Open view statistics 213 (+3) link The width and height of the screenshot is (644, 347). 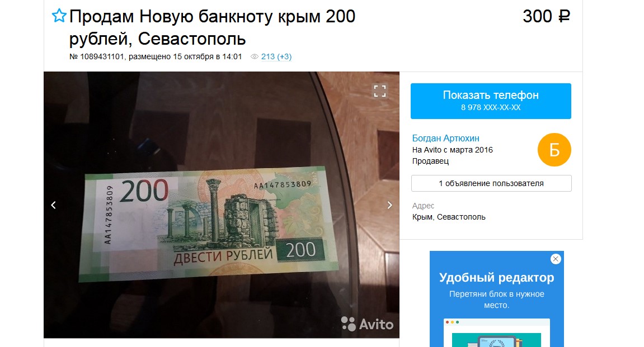(x=276, y=56)
